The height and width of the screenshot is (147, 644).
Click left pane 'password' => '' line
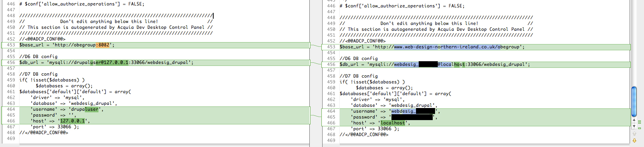(53, 115)
